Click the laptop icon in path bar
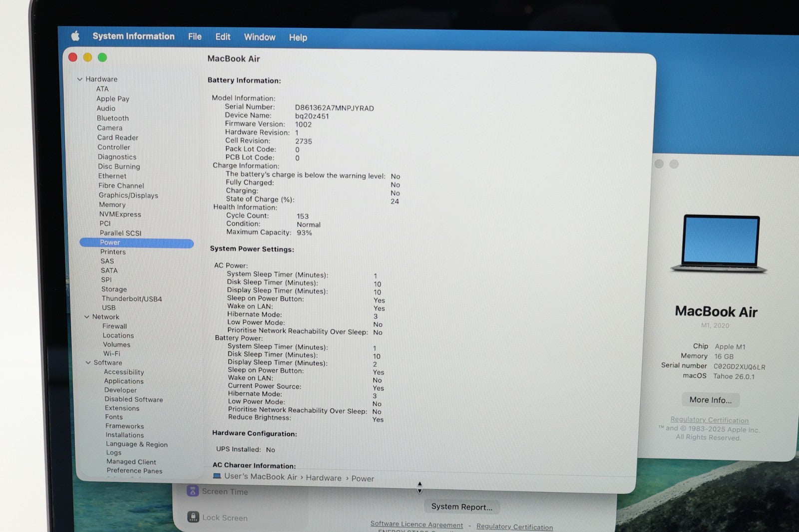 click(217, 476)
